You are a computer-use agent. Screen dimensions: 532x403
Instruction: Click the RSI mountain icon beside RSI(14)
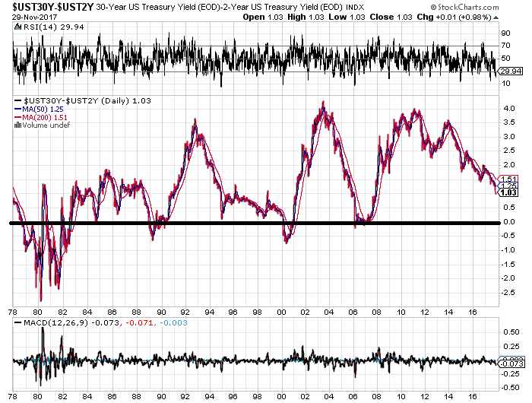click(16, 25)
